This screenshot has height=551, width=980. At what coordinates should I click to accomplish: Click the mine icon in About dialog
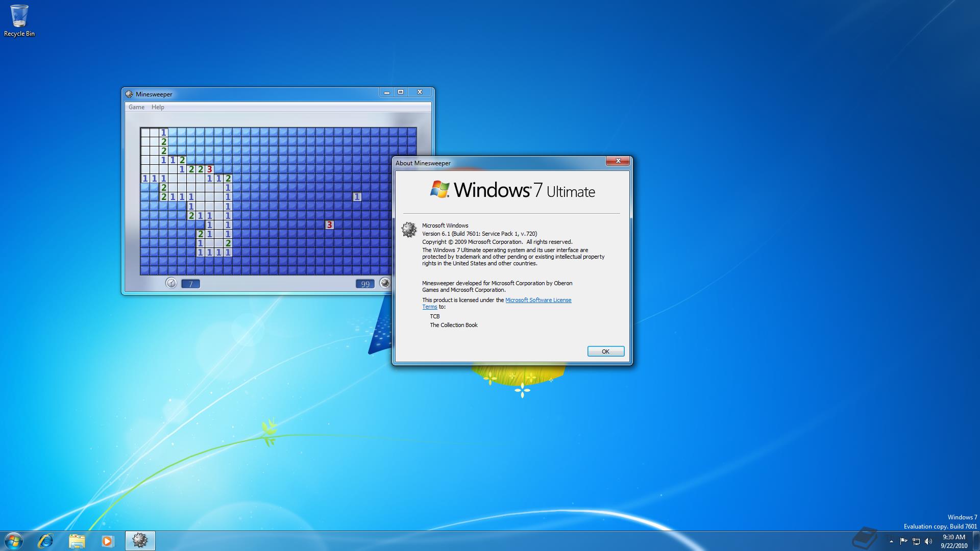pyautogui.click(x=409, y=230)
